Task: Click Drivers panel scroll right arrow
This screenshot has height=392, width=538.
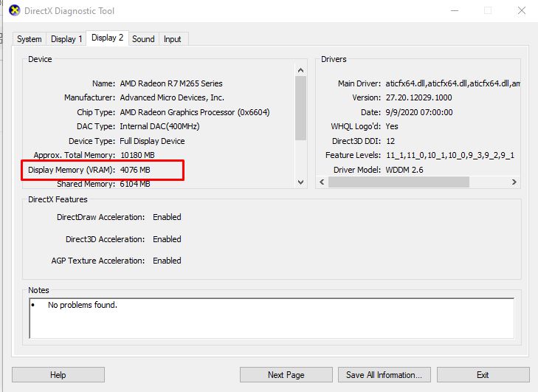Action: tap(514, 182)
